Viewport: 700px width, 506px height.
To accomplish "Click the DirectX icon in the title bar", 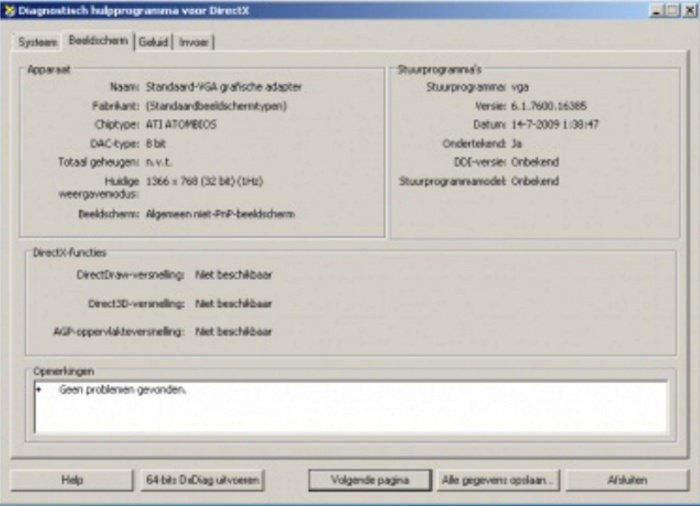I will point(9,10).
